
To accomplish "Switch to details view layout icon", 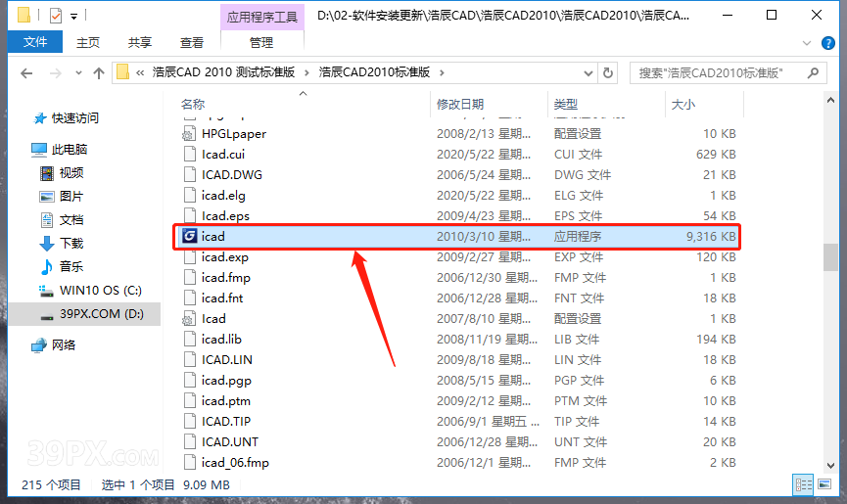I will (x=803, y=484).
